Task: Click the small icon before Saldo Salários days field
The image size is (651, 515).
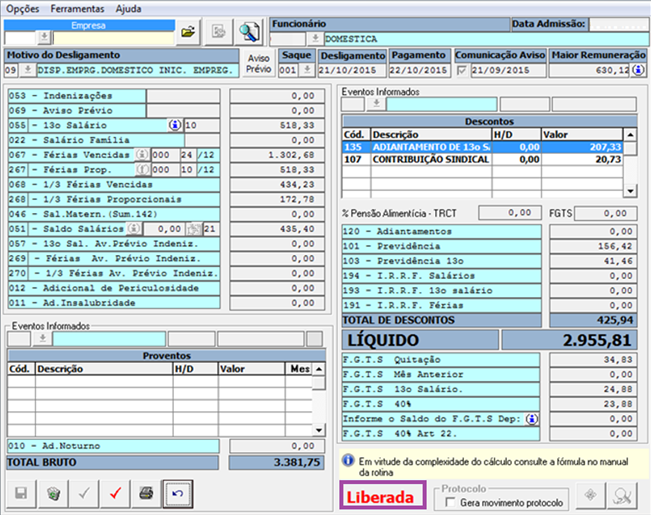Action: (193, 229)
